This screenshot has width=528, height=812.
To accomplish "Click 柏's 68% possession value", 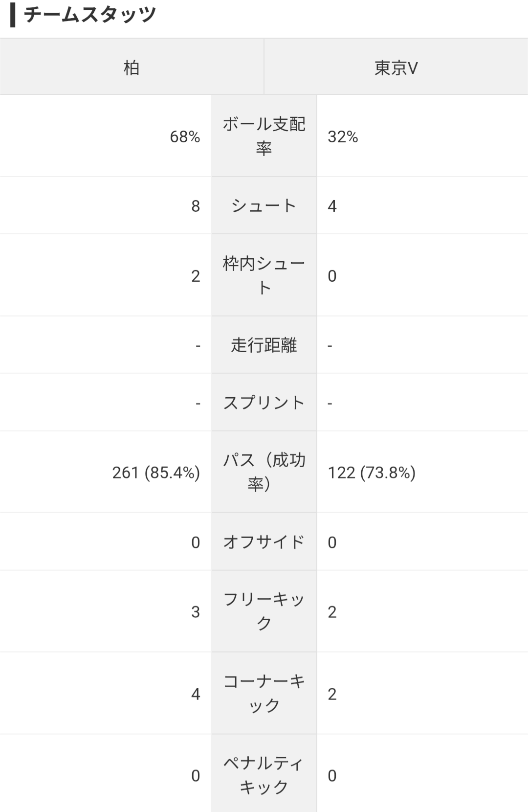I will coord(184,137).
